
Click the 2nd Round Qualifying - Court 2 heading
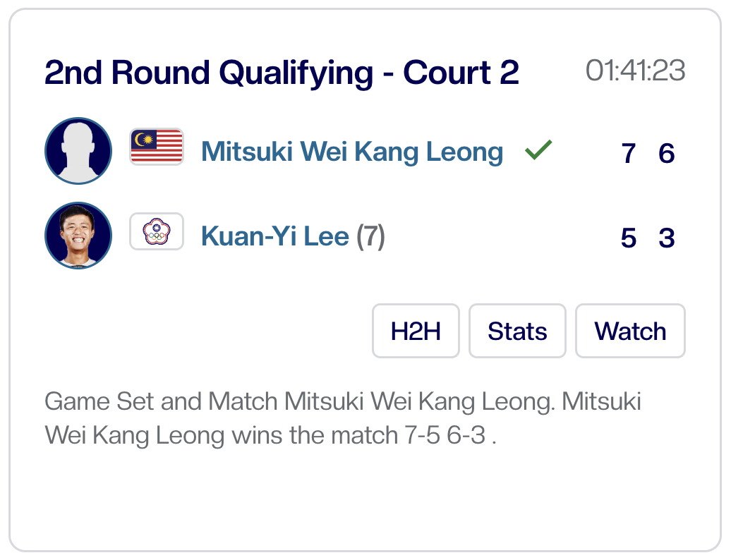coord(281,73)
